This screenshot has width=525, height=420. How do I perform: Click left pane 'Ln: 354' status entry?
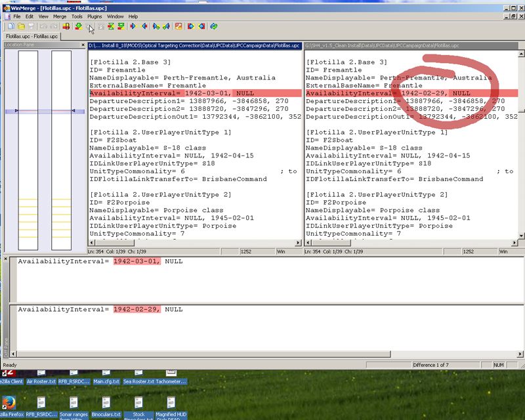tap(96, 251)
